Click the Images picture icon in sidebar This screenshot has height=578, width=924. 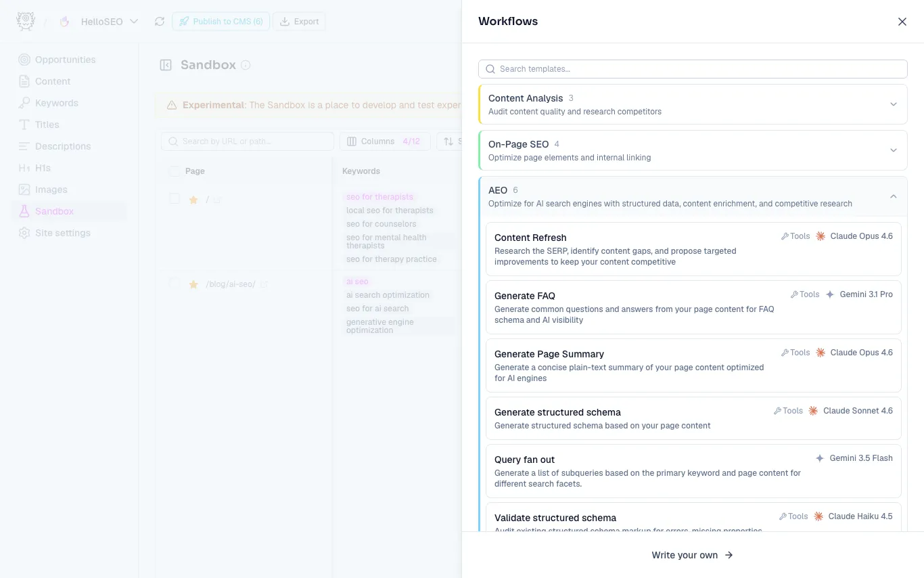tap(24, 190)
